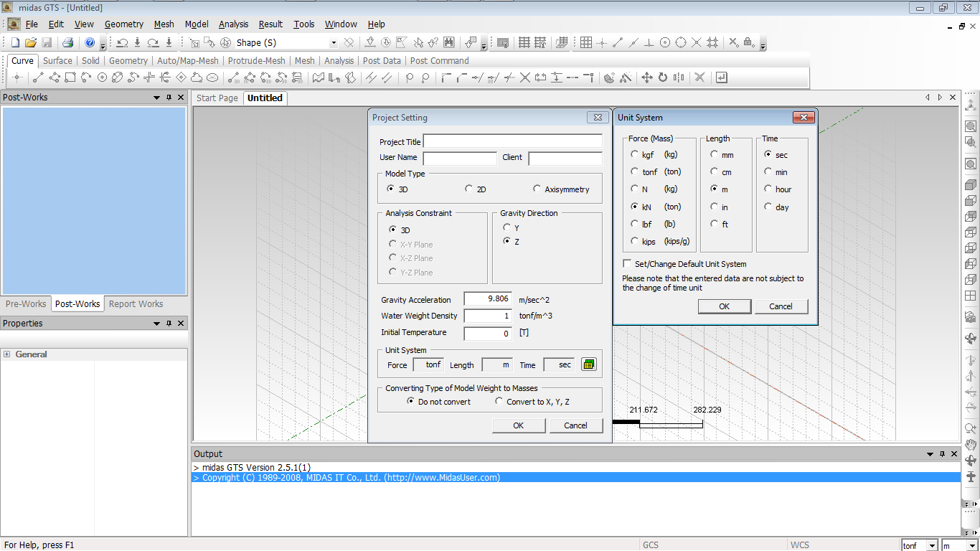980x551 pixels.
Task: Select the Point curve tool icon
Action: (x=18, y=77)
